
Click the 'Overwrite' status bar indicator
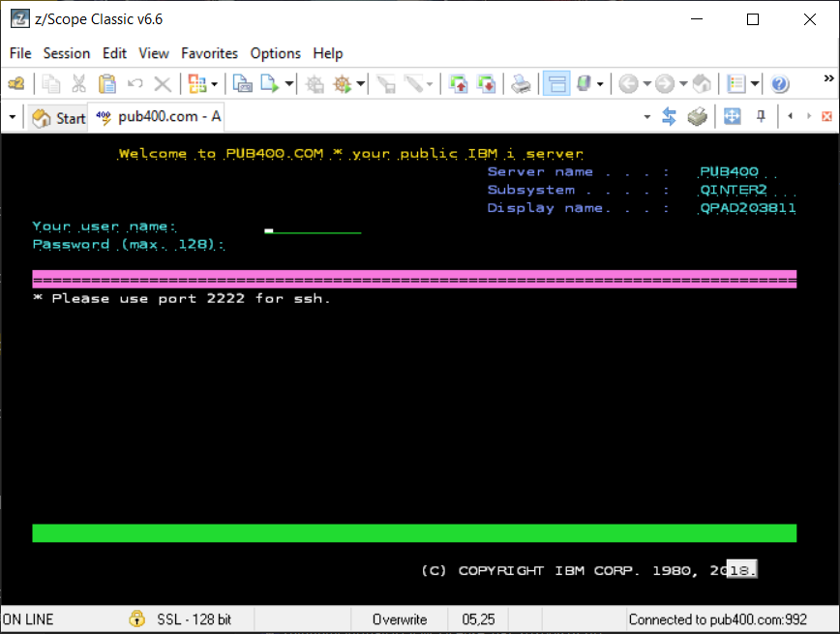point(400,619)
